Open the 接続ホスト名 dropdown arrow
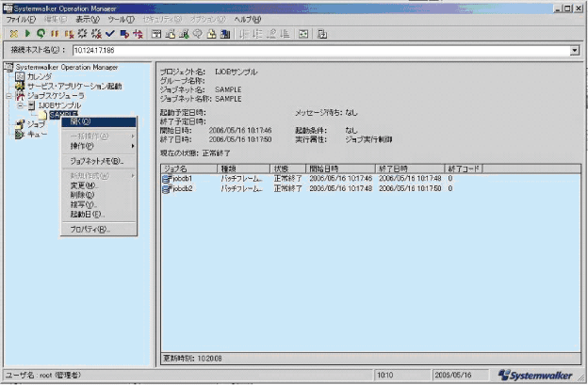Viewport: 588px width, 385px height. tap(574, 50)
